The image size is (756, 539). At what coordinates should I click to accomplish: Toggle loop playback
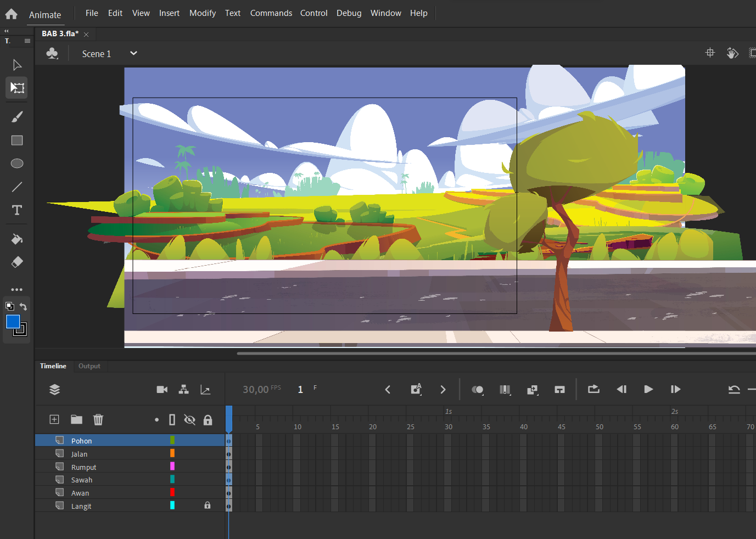click(x=593, y=389)
